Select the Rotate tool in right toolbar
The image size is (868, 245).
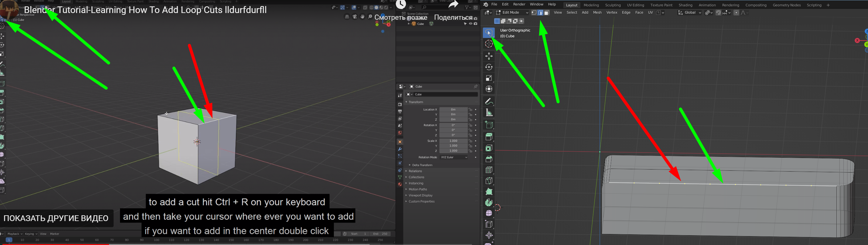pyautogui.click(x=489, y=67)
